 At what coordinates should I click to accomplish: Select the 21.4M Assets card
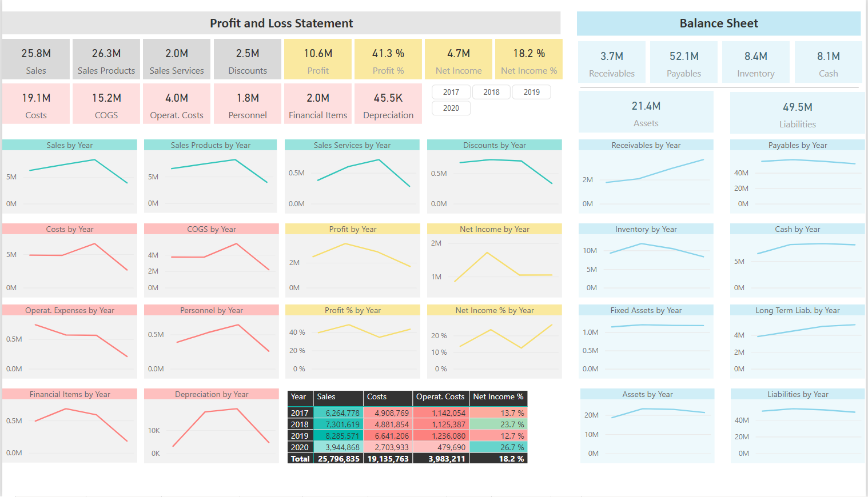[646, 111]
